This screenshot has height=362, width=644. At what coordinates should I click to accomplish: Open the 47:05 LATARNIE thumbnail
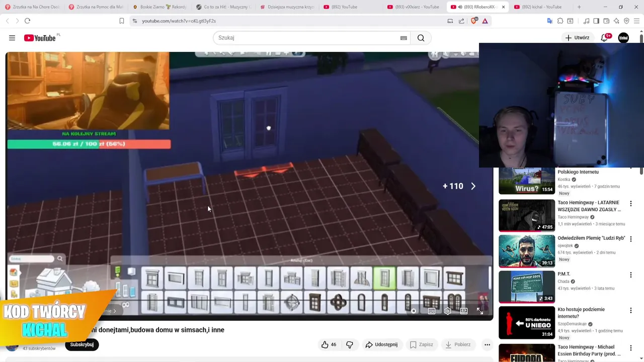click(x=527, y=215)
